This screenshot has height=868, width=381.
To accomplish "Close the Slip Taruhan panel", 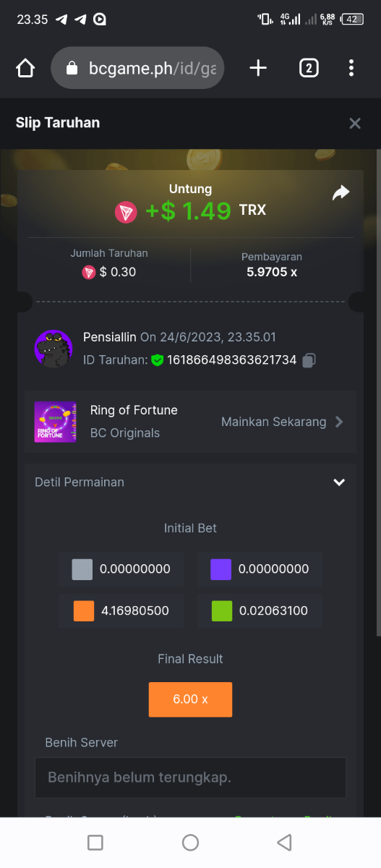I will pyautogui.click(x=355, y=123).
